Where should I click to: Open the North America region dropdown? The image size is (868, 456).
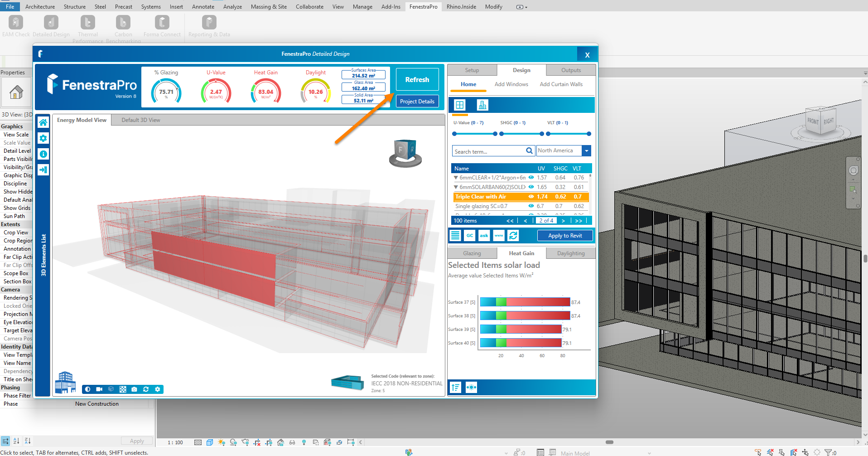(587, 150)
